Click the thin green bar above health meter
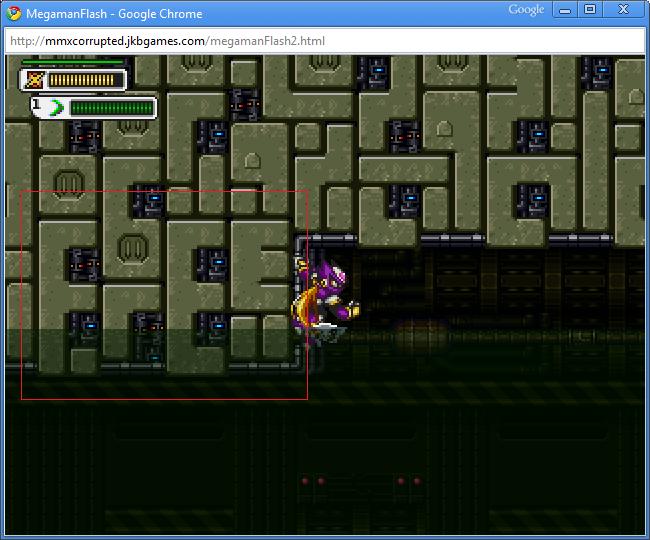The image size is (650, 540). pyautogui.click(x=73, y=62)
